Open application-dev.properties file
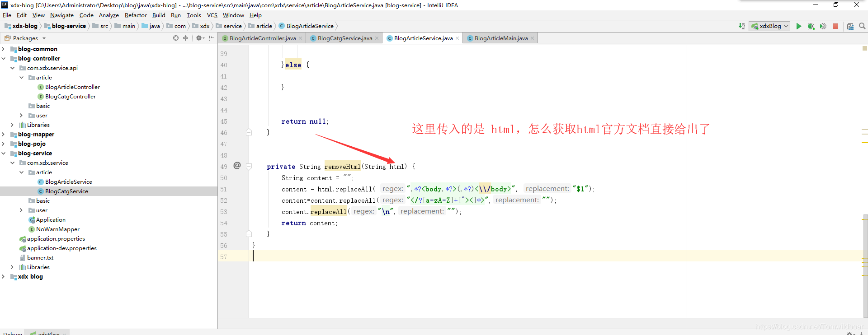The image size is (868, 335). coord(62,248)
